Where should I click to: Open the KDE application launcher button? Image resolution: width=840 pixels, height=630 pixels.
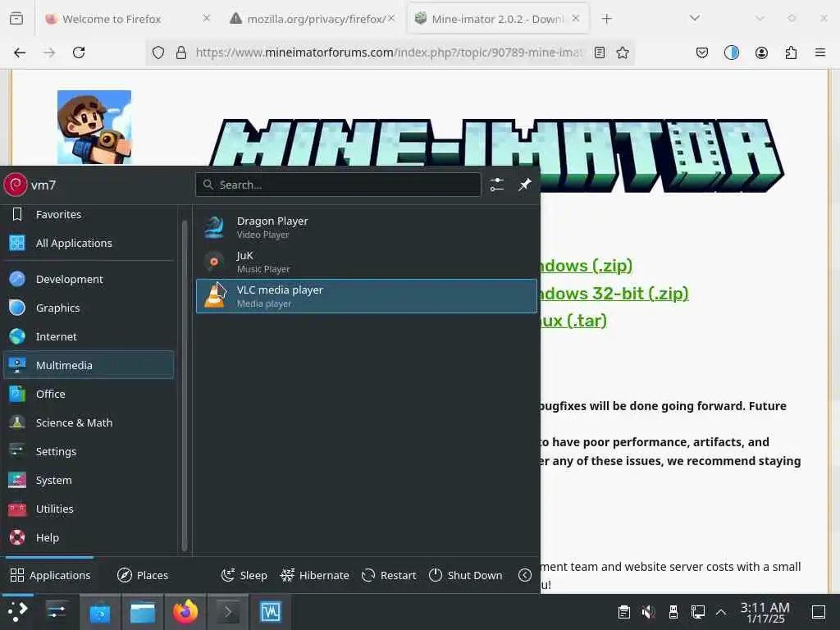pos(18,612)
